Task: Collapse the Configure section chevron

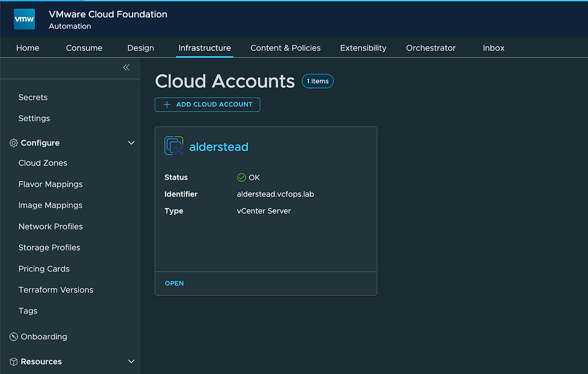Action: (131, 143)
